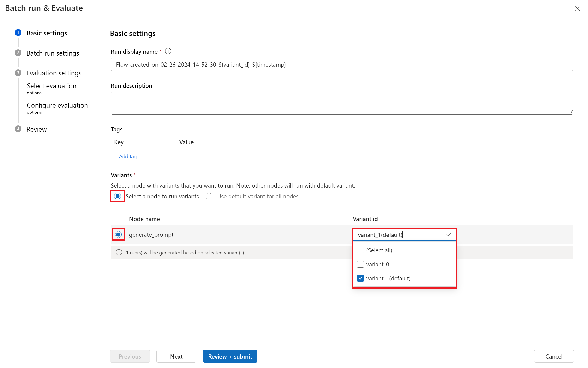
Task: Open Select evaluation optional substep
Action: pyautogui.click(x=51, y=88)
